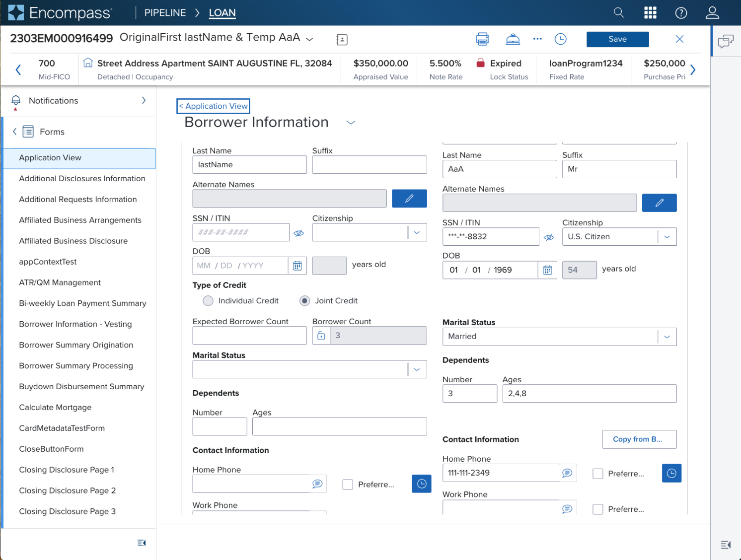
Task: Open the services bell icon
Action: click(x=513, y=39)
